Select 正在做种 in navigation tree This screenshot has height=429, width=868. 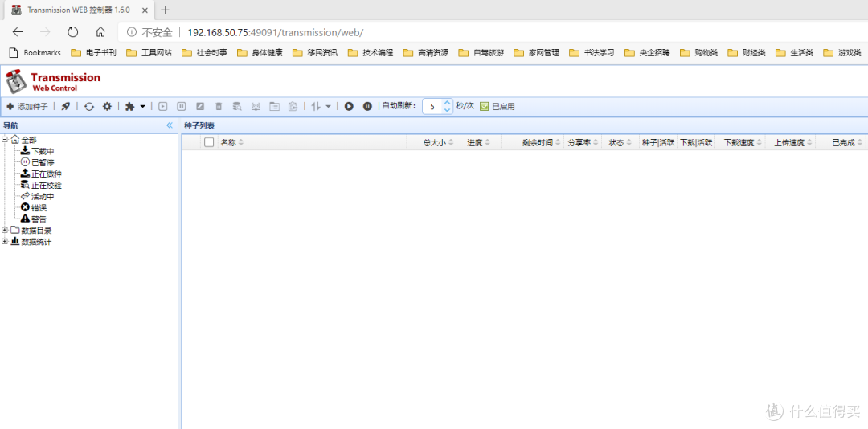[47, 174]
